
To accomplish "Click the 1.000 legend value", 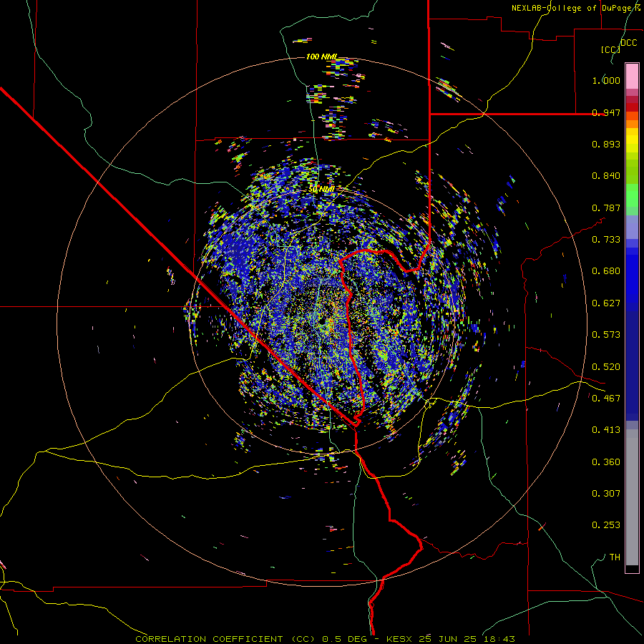I will 606,80.
